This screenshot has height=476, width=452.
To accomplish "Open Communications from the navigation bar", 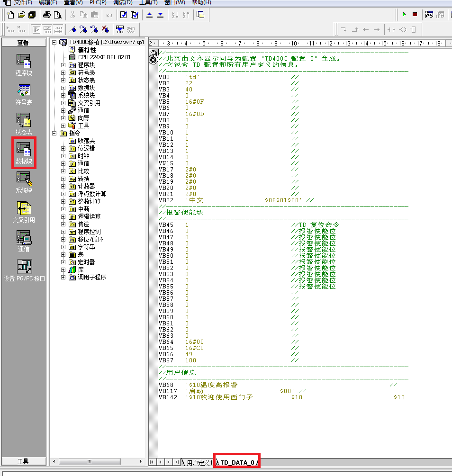I will tap(24, 242).
